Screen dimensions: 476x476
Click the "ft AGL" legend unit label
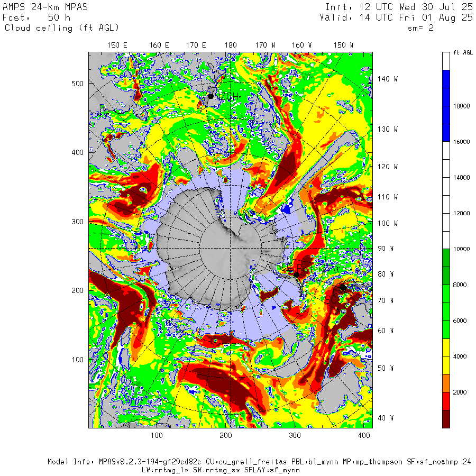(x=463, y=52)
